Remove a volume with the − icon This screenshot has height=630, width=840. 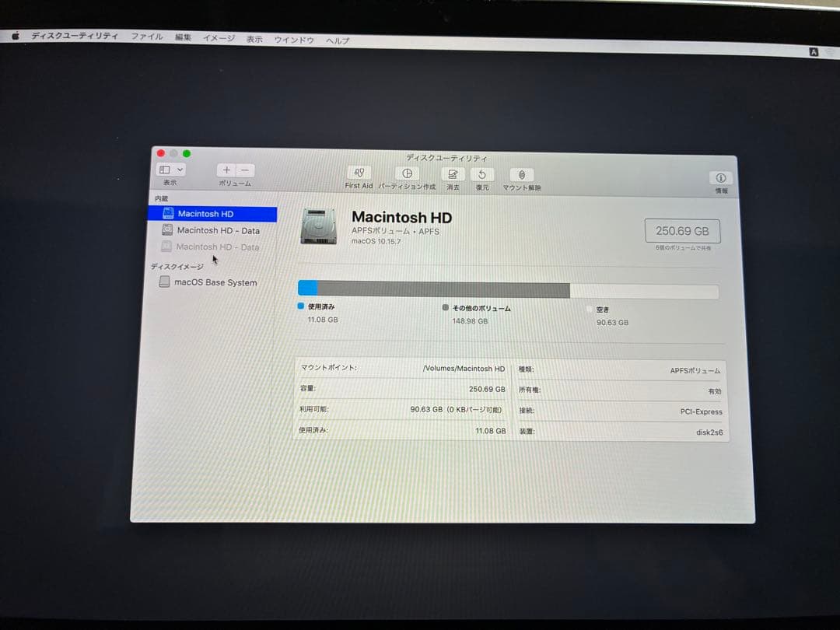click(243, 170)
